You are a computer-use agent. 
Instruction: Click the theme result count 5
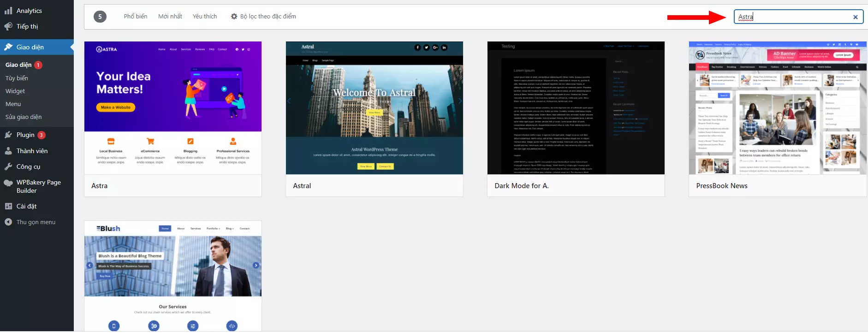100,17
